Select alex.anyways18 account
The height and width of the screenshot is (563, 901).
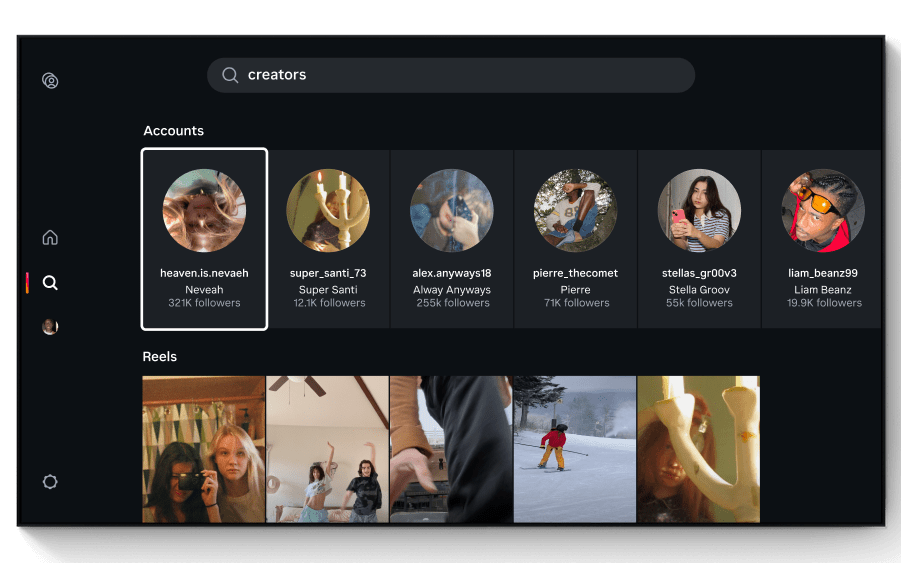(452, 239)
